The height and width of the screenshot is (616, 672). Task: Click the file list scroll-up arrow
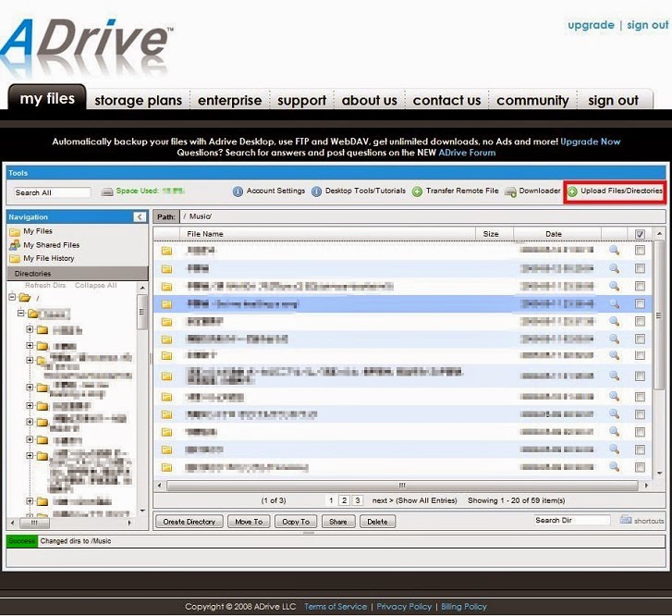coord(659,234)
